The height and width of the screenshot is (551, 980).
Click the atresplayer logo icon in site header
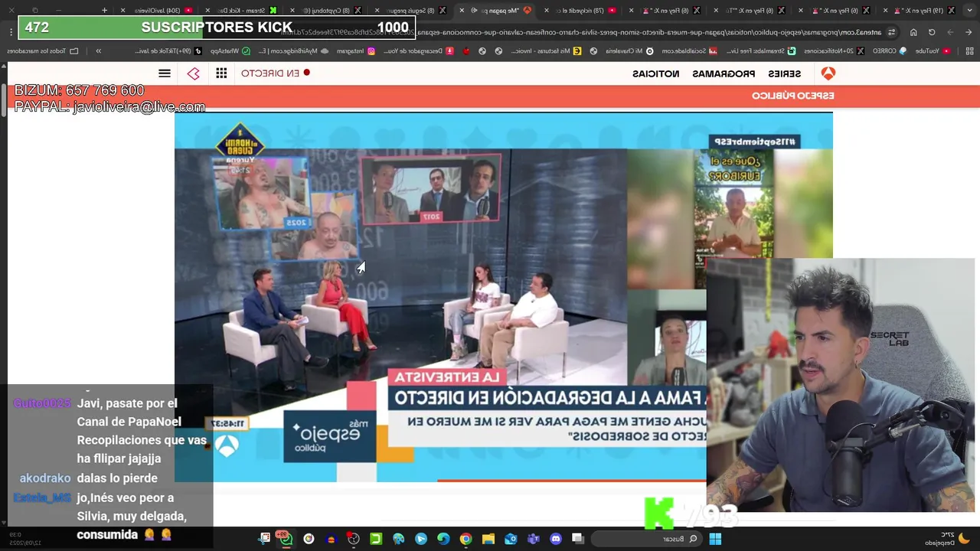[193, 73]
